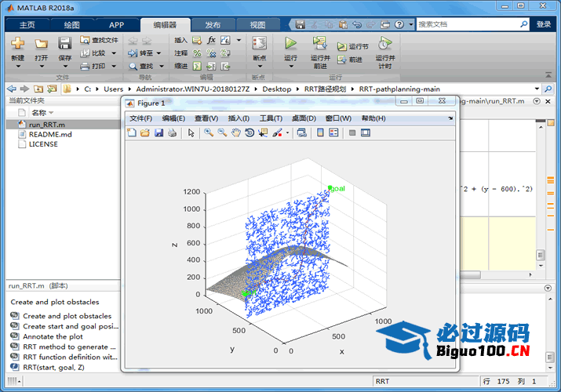The width and height of the screenshot is (561, 392).
Task: Click Insert Legend icon in Figure toolbar
Action: point(333,133)
